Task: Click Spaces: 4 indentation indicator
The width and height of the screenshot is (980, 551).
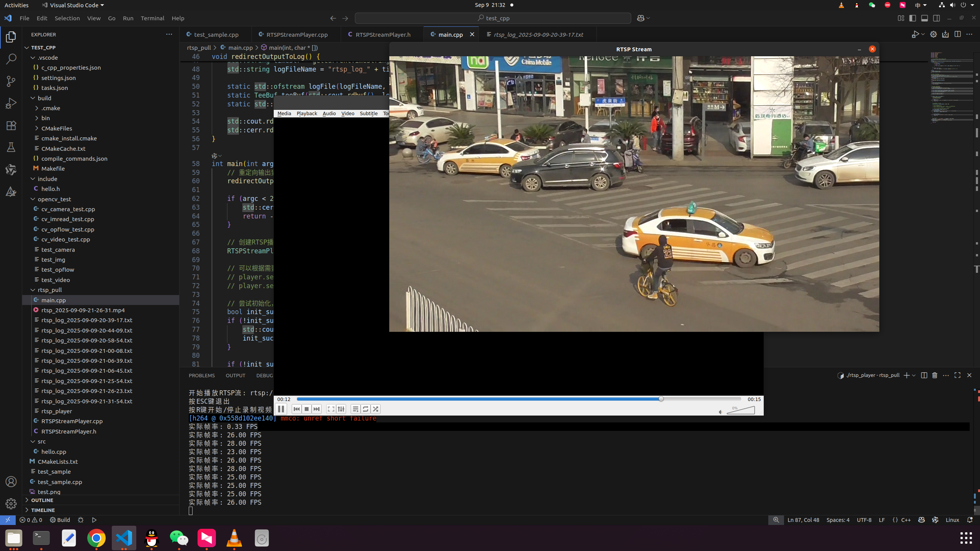Action: (838, 520)
